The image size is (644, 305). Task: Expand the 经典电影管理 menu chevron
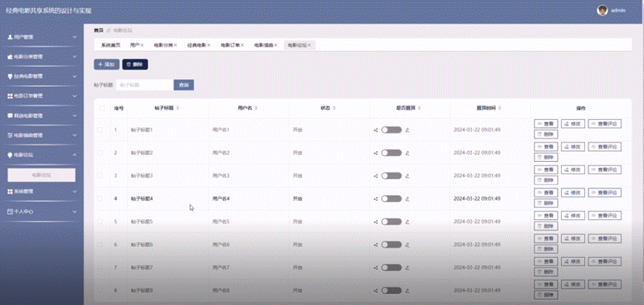tap(74, 77)
